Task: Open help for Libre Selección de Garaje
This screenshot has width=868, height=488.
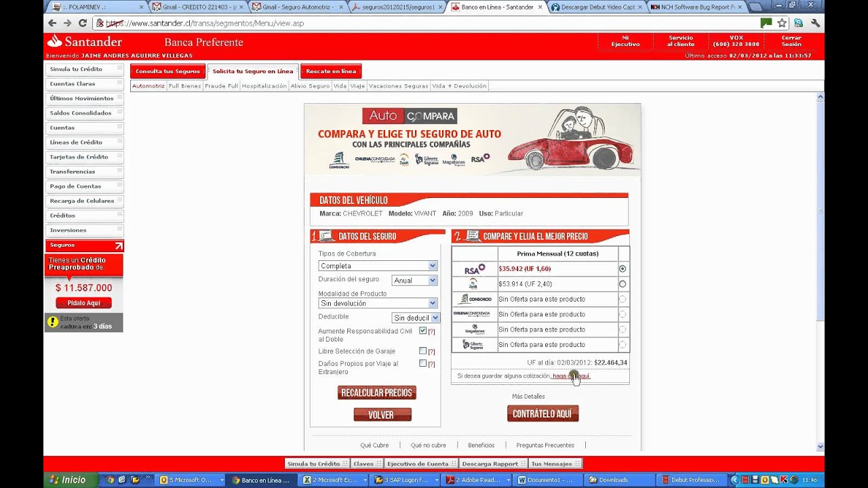Action: tap(431, 352)
